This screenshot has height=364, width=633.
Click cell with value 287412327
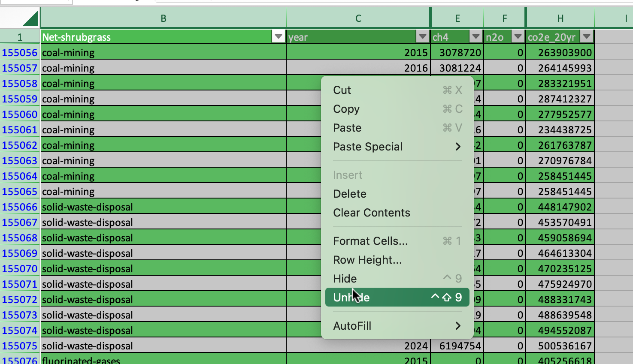click(x=560, y=99)
